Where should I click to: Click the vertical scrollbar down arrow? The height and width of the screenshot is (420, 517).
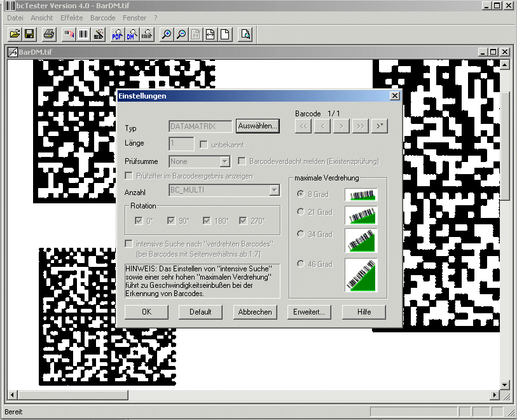[x=505, y=385]
